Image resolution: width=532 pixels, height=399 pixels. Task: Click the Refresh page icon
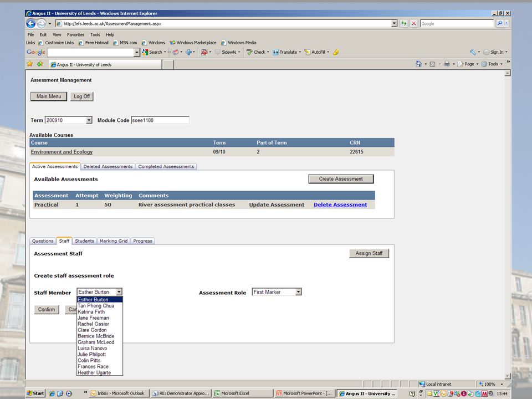404,23
